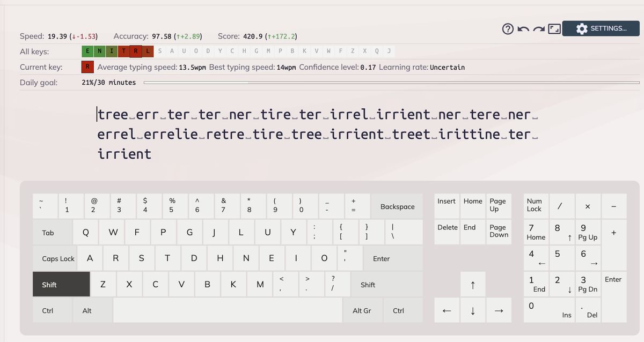
Task: Click the undo curved arrow icon
Action: [523, 29]
